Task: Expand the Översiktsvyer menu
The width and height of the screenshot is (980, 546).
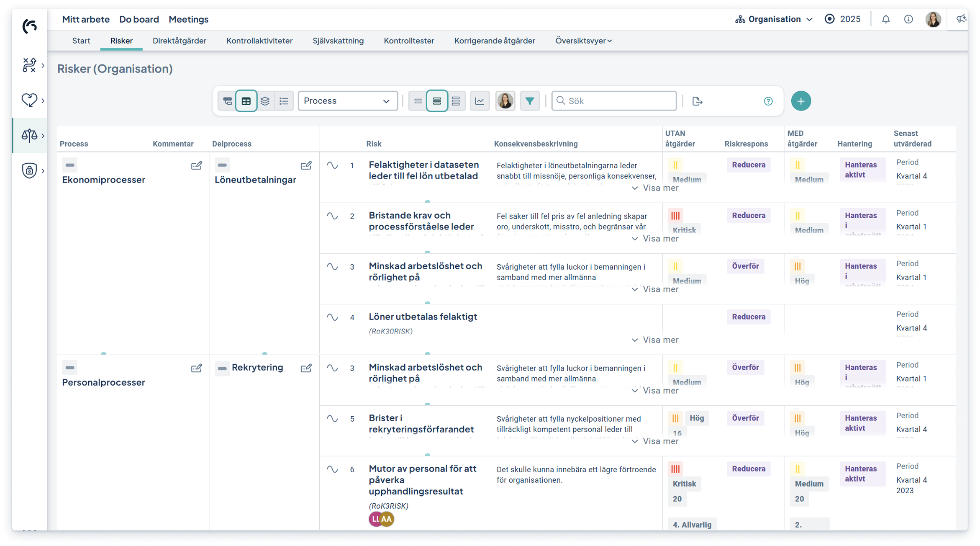Action: [583, 41]
